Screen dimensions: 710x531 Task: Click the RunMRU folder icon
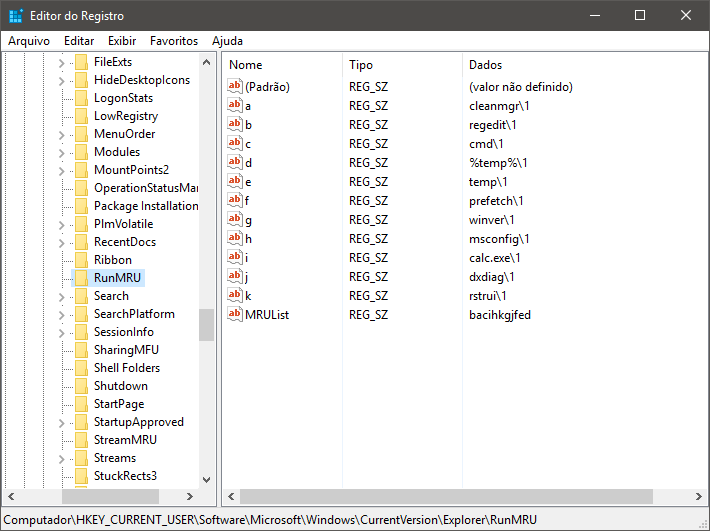click(x=82, y=278)
